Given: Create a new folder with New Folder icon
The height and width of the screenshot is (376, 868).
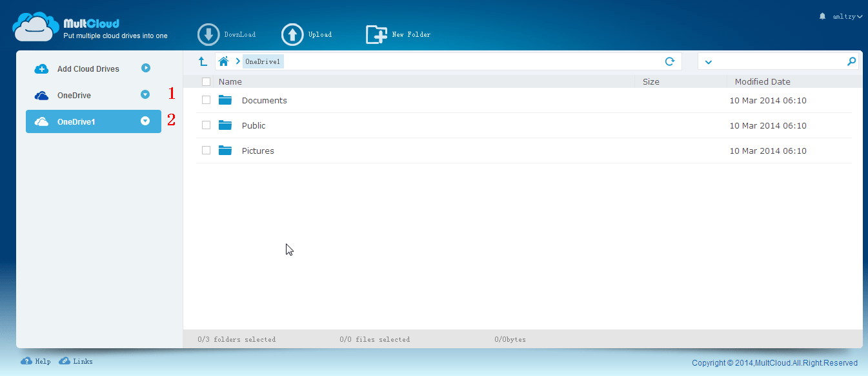Looking at the screenshot, I should (376, 34).
